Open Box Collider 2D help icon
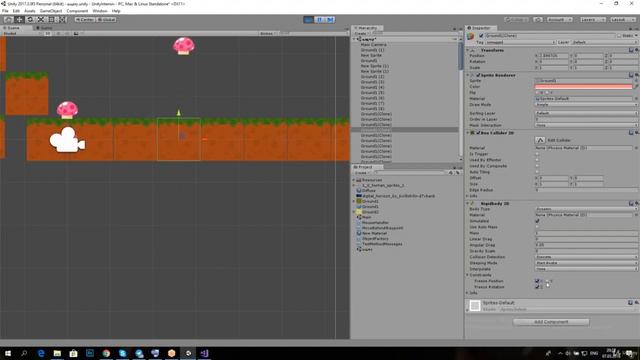 631,133
